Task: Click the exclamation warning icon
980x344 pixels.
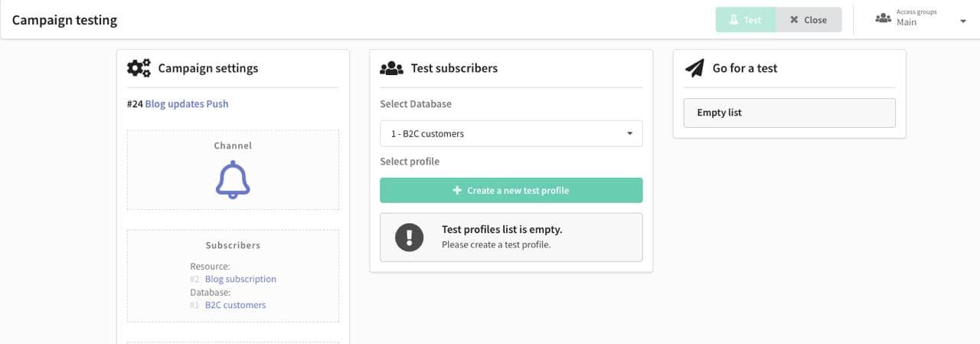Action: click(410, 237)
